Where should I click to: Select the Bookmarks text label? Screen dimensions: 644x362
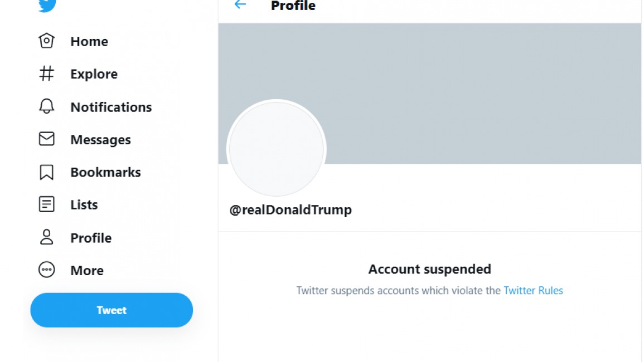tap(105, 172)
